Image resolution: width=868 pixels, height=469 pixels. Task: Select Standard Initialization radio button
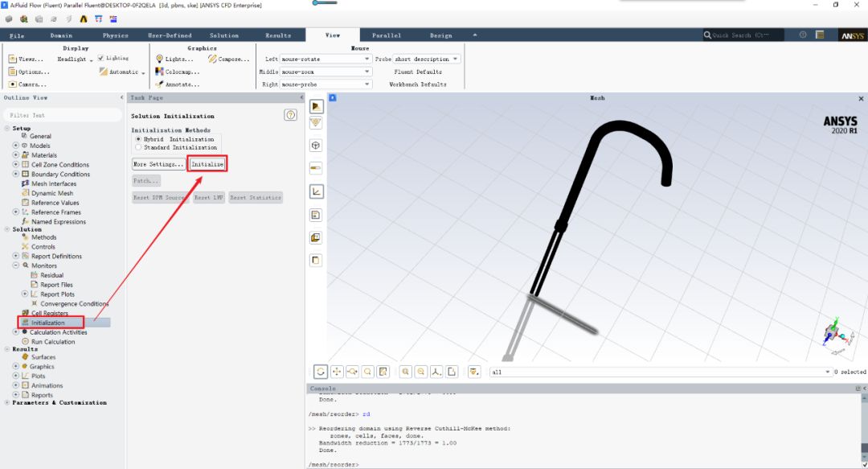(x=138, y=147)
